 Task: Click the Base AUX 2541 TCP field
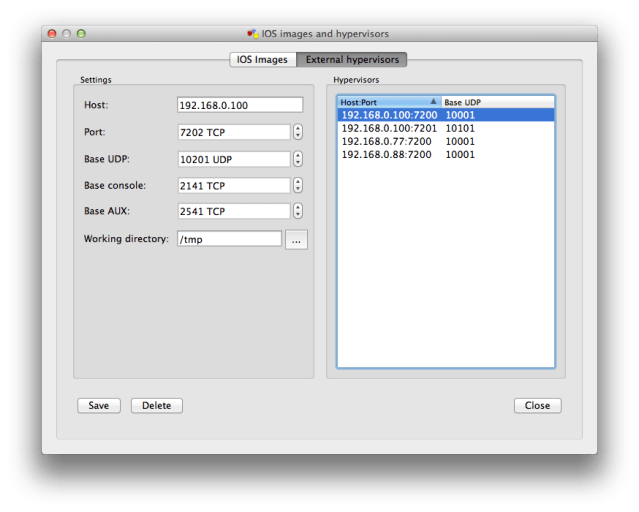point(234,211)
